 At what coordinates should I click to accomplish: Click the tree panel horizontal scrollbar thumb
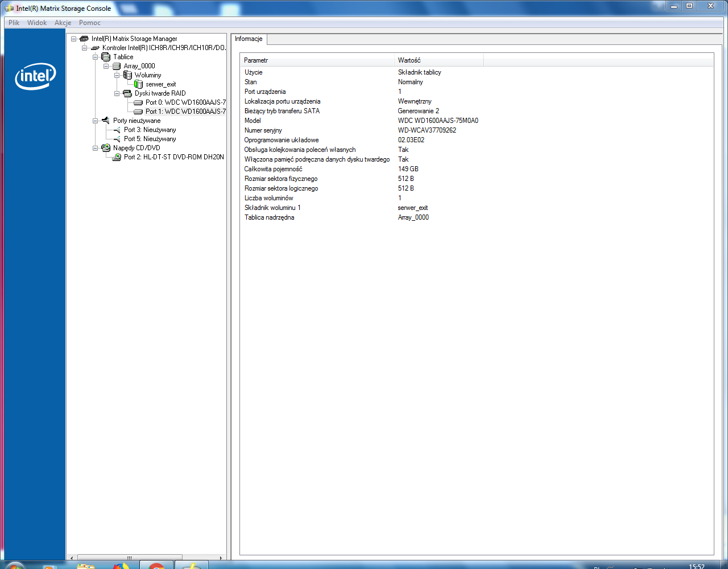130,558
